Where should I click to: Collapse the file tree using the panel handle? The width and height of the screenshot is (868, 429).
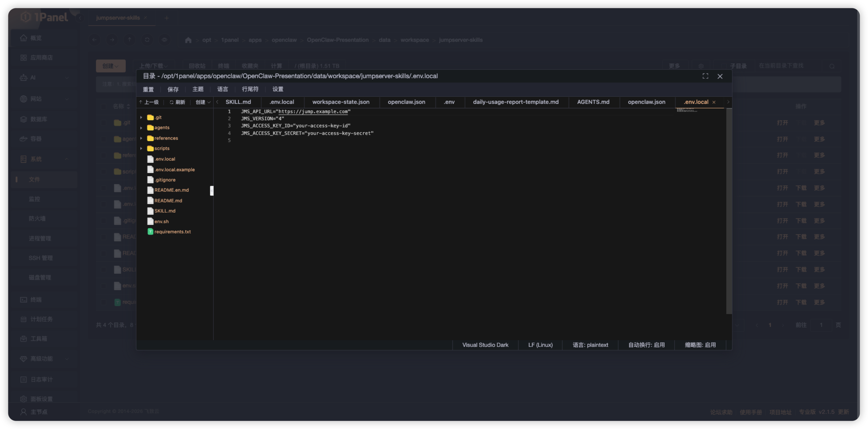pyautogui.click(x=212, y=191)
